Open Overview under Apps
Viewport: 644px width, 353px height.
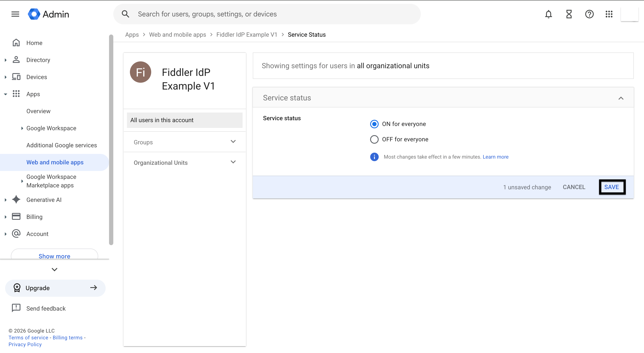click(39, 111)
